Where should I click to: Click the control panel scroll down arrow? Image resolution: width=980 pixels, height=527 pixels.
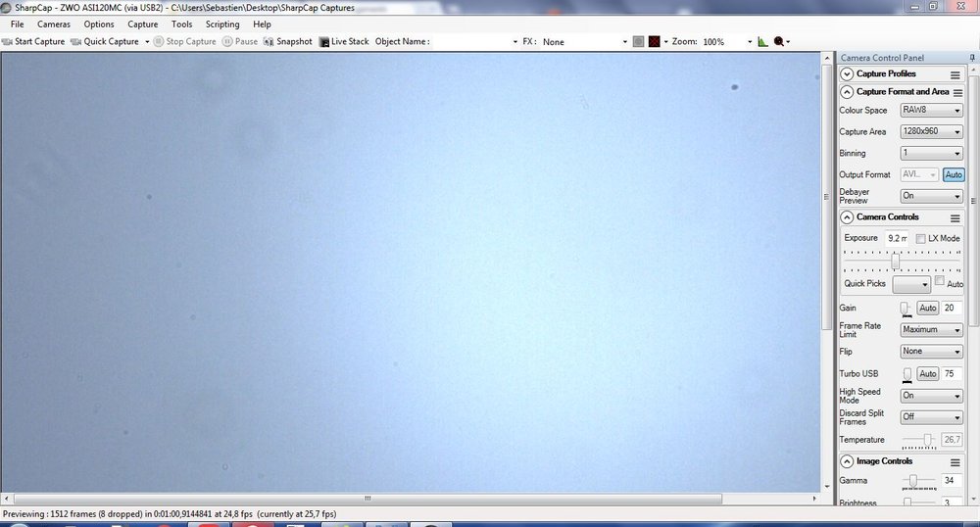click(974, 501)
